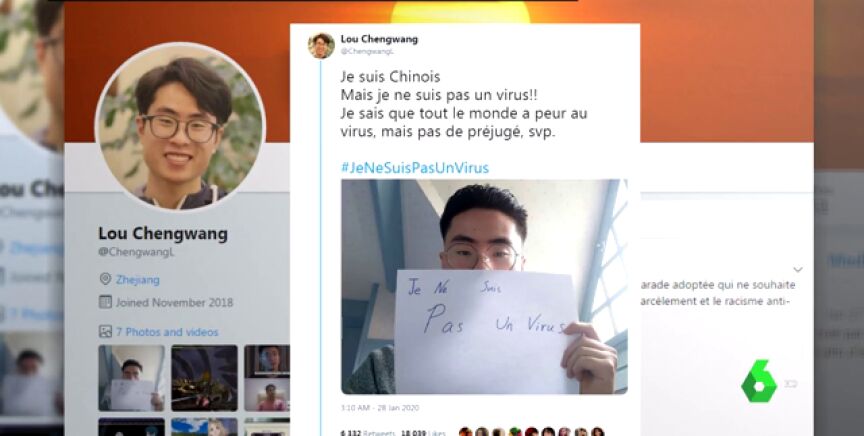Open the dark night scene media thumbnail
The image size is (864, 436).
coord(204,378)
